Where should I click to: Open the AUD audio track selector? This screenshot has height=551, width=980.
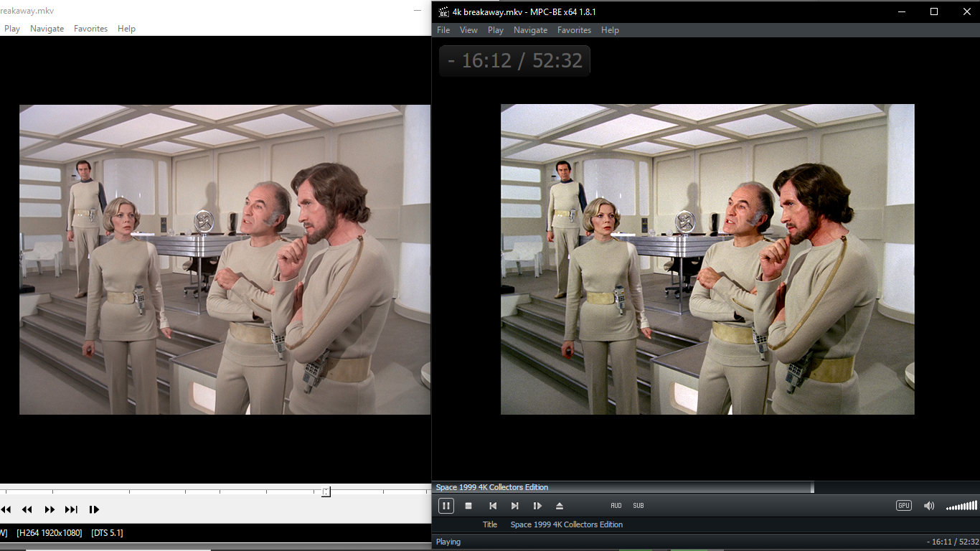coord(616,506)
